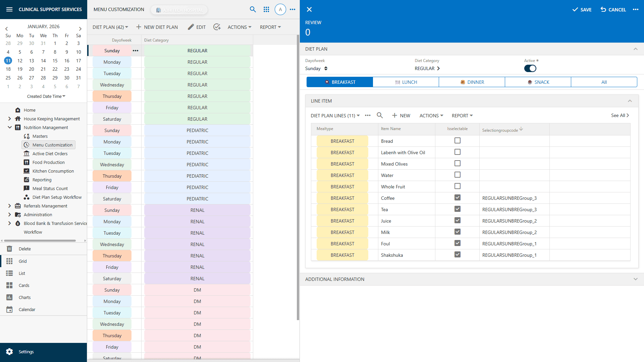Select the Food Production icon

pyautogui.click(x=27, y=162)
